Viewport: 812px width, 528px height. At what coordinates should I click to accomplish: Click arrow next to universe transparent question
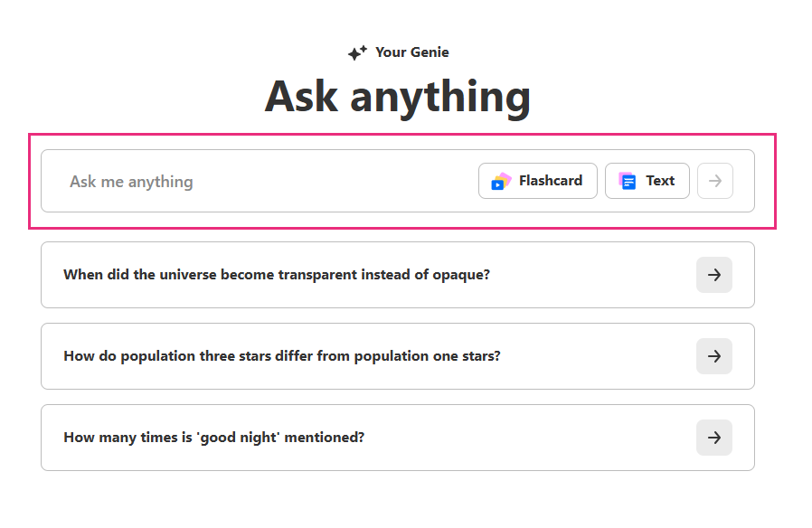[713, 275]
